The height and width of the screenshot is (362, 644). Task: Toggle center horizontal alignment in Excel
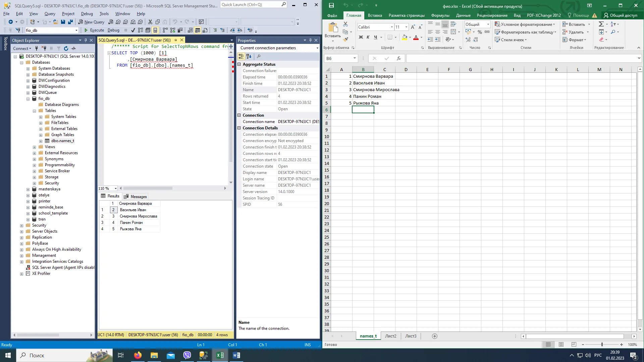tap(437, 32)
